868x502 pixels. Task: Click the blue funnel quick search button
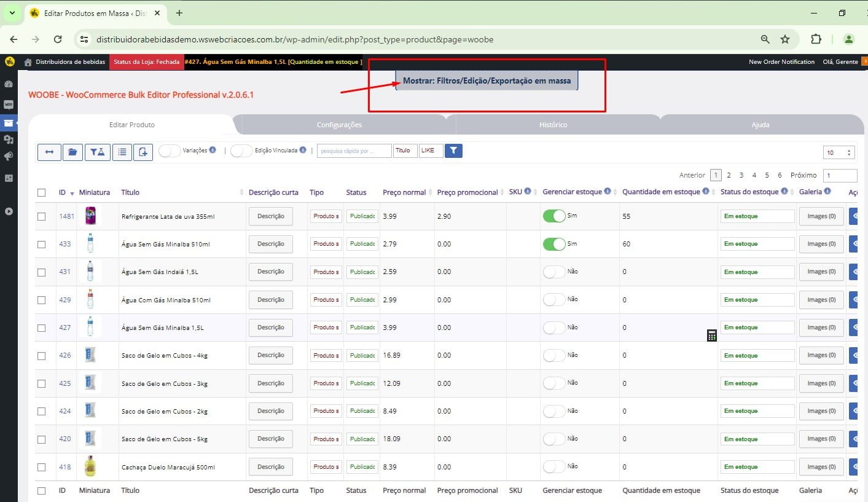pyautogui.click(x=453, y=151)
